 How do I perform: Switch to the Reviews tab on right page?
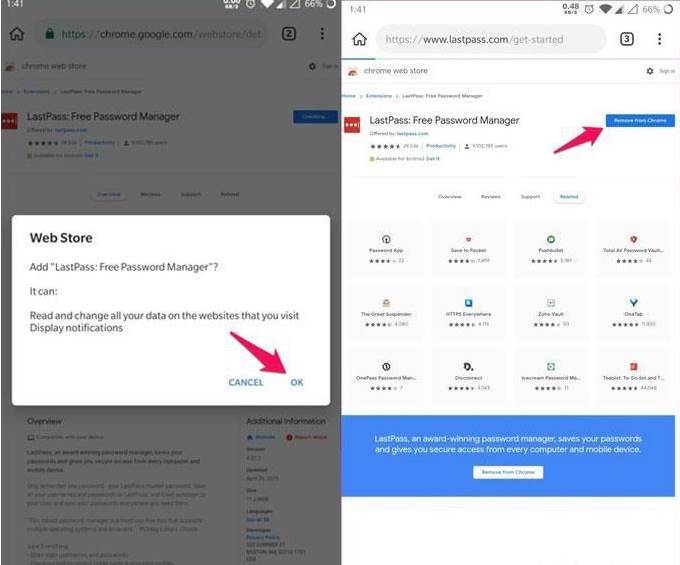tap(490, 197)
